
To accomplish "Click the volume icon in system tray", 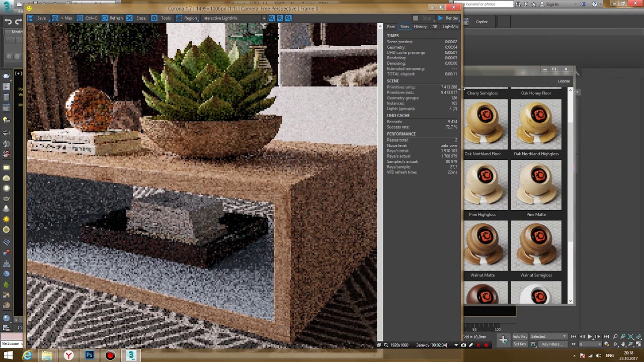I will tap(598, 355).
